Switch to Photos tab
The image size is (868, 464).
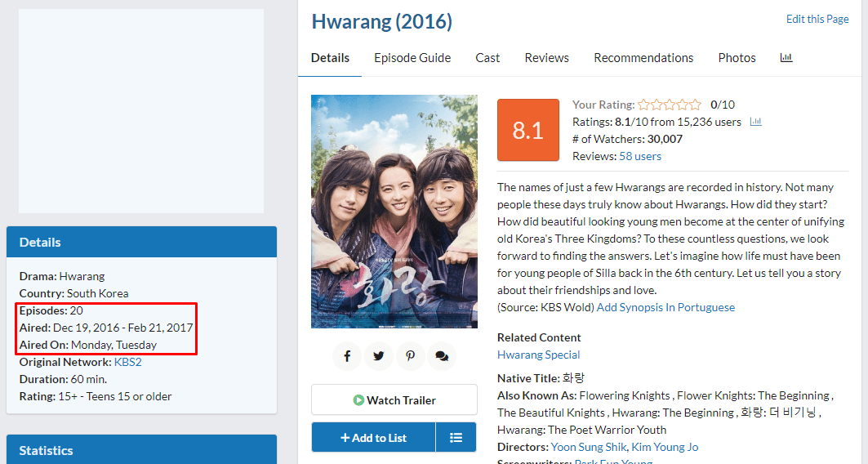737,58
